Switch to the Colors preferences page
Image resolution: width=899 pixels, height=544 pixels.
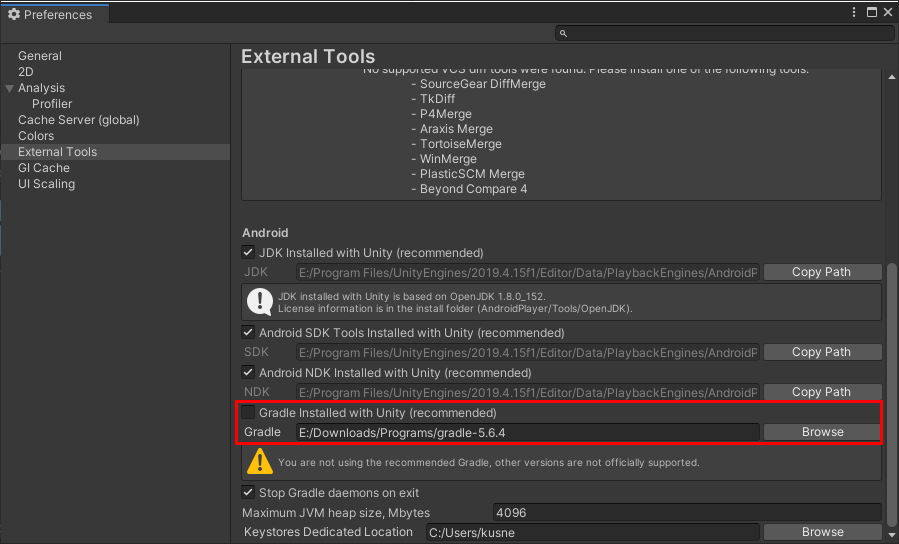[x=36, y=136]
